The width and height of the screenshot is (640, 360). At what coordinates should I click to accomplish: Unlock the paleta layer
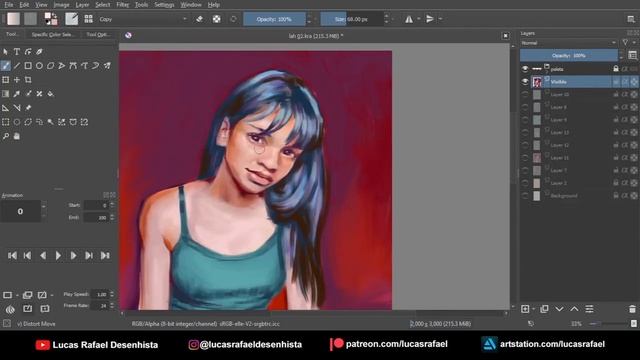coord(616,69)
